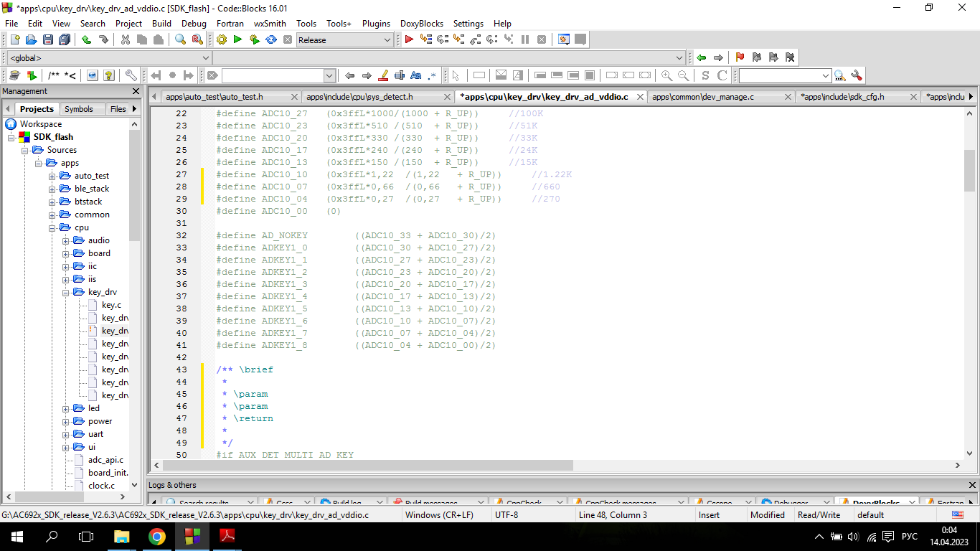Viewport: 980px width, 551px height.
Task: Open File Explorer from the taskbar
Action: (x=122, y=536)
